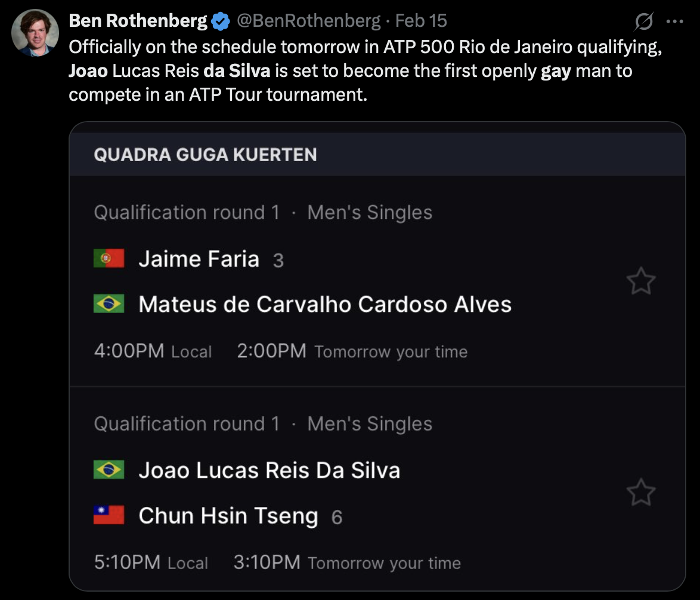Click Ben Rothenberg's profile avatar

tap(35, 33)
